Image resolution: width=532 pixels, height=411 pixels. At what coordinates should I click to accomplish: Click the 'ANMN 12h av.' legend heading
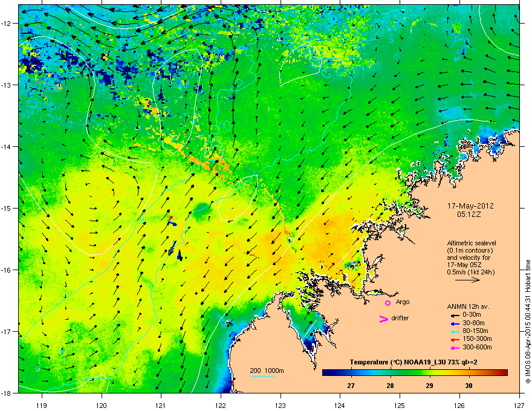(x=468, y=307)
